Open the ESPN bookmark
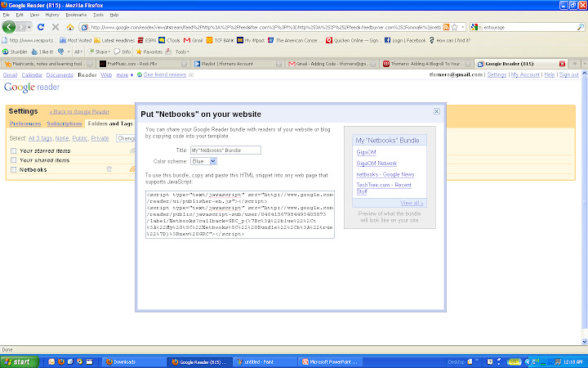This screenshot has width=588, height=368. [x=147, y=40]
